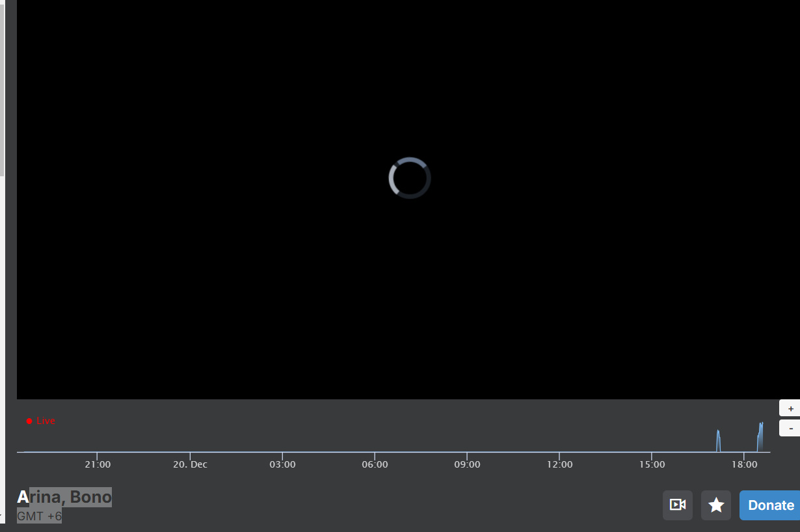Favorite this stream with the star icon

[x=716, y=505]
